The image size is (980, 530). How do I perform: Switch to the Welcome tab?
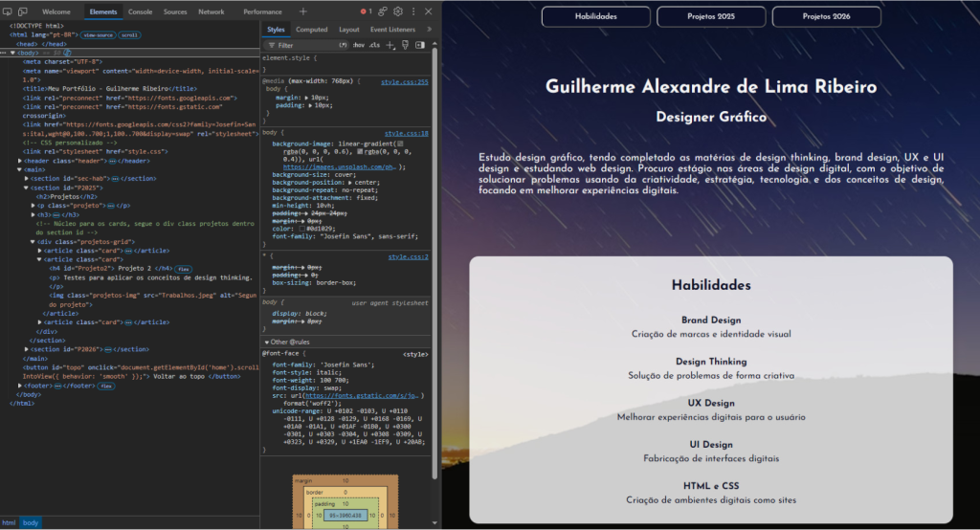[56, 11]
